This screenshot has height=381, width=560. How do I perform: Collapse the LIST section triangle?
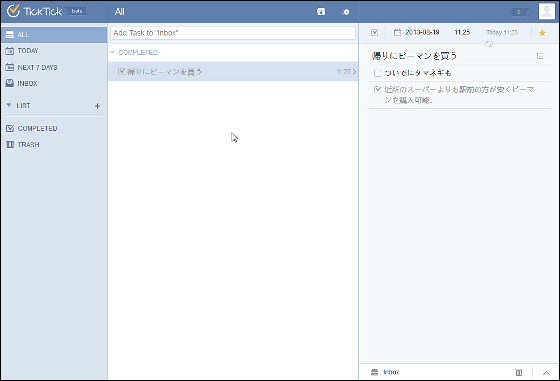[9, 105]
